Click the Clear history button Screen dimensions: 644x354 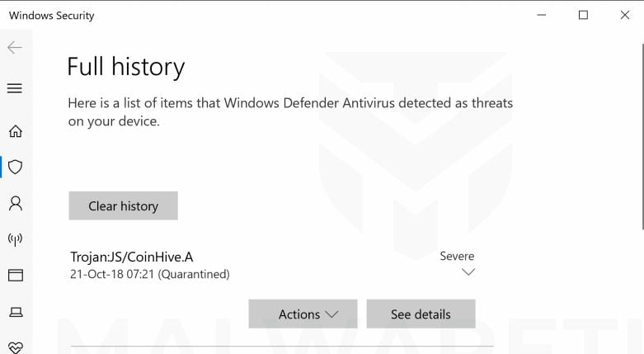point(123,205)
